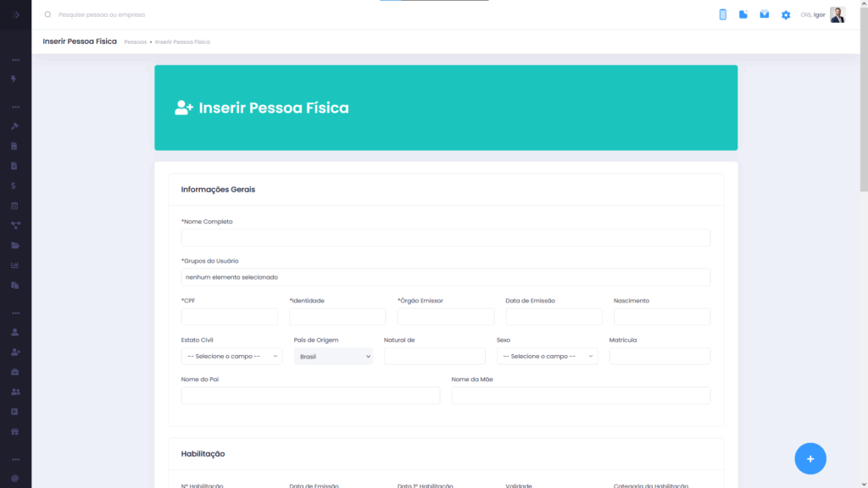Click the open folder icon in the sidebar

click(15, 246)
